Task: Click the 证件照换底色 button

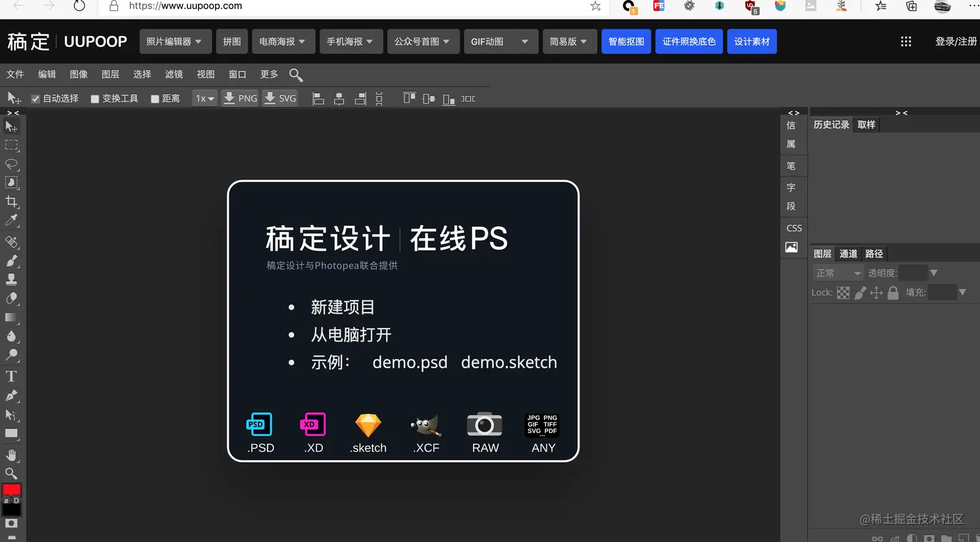Action: (x=689, y=41)
